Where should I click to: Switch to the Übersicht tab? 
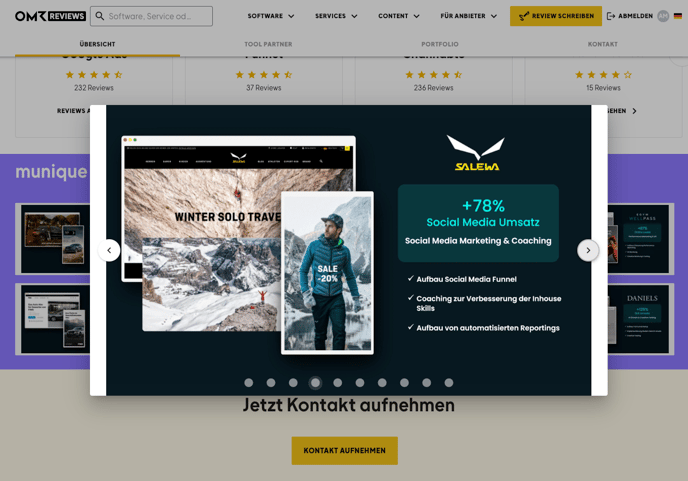coord(97,44)
